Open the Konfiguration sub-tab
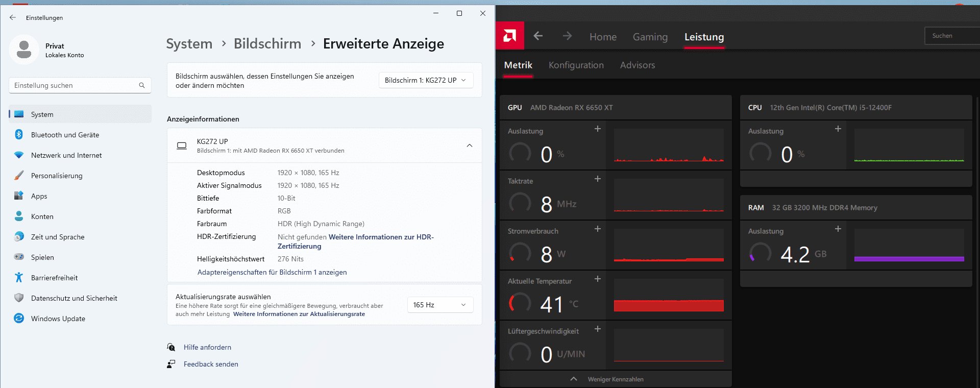This screenshot has width=980, height=388. coord(576,65)
